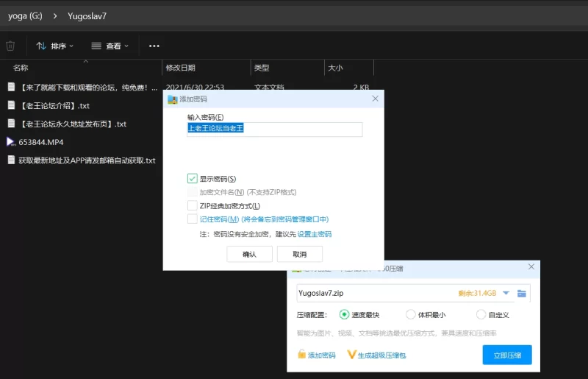This screenshot has height=379, width=588.
Task: Select the 【老王论坛介绍】.txt file icon
Action: [11, 105]
